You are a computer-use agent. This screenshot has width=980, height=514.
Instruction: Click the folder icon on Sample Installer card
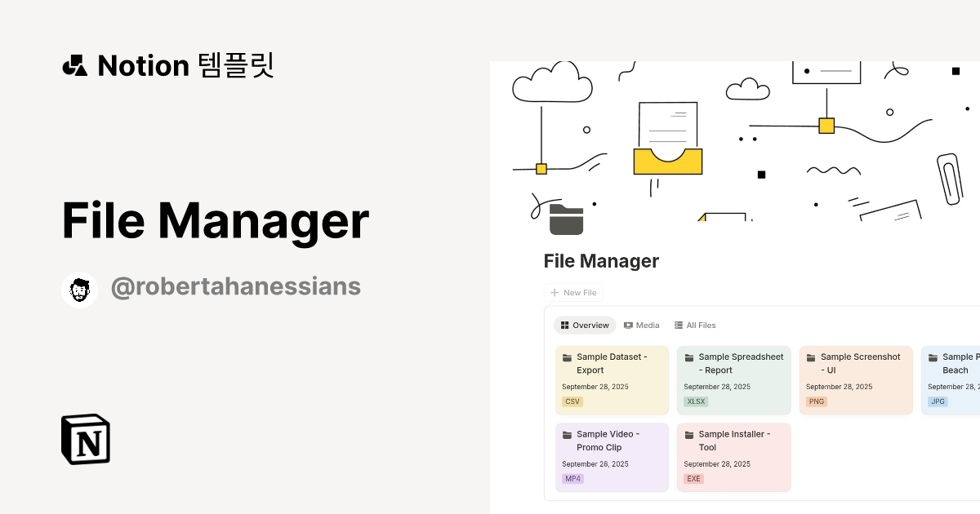(x=690, y=434)
